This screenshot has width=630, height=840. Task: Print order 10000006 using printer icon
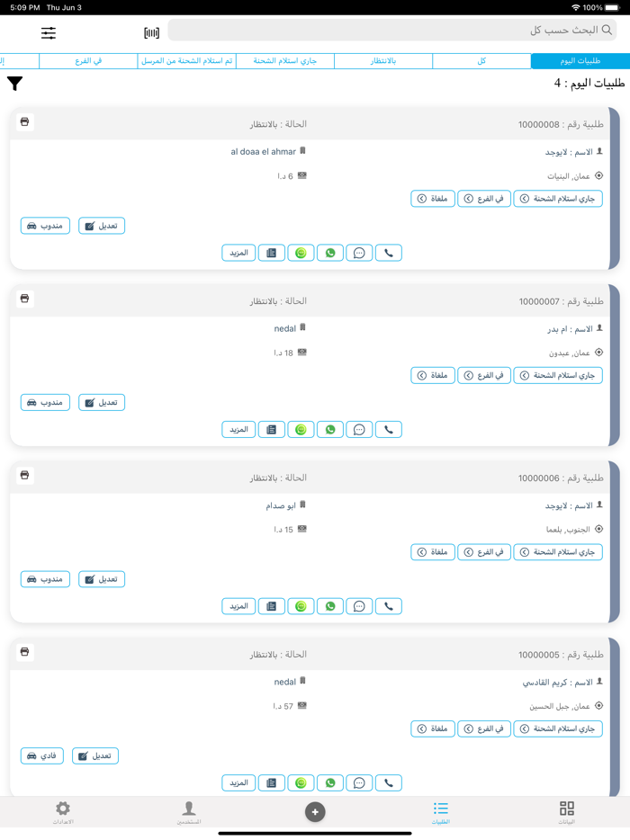point(24,475)
